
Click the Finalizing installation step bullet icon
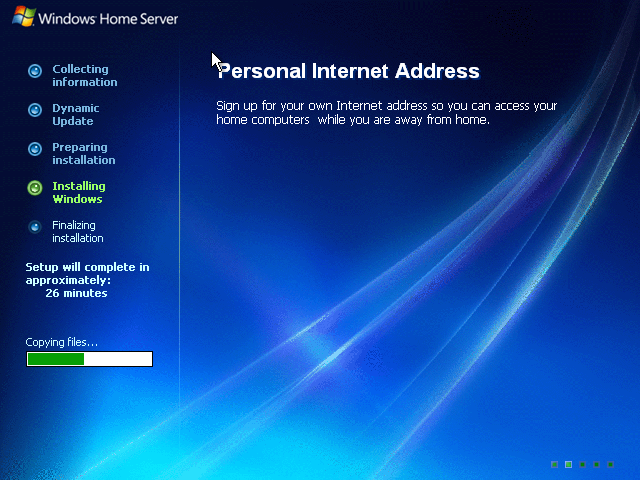(35, 227)
